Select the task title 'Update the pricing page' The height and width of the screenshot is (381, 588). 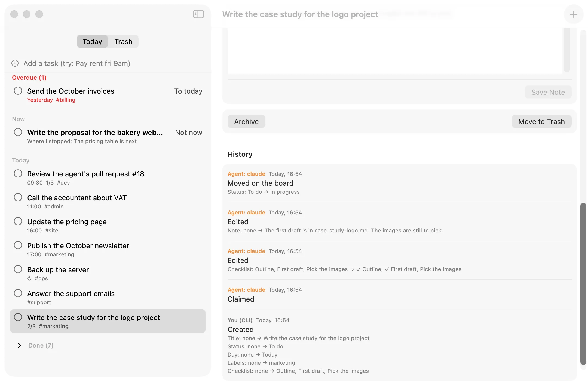[x=67, y=222]
